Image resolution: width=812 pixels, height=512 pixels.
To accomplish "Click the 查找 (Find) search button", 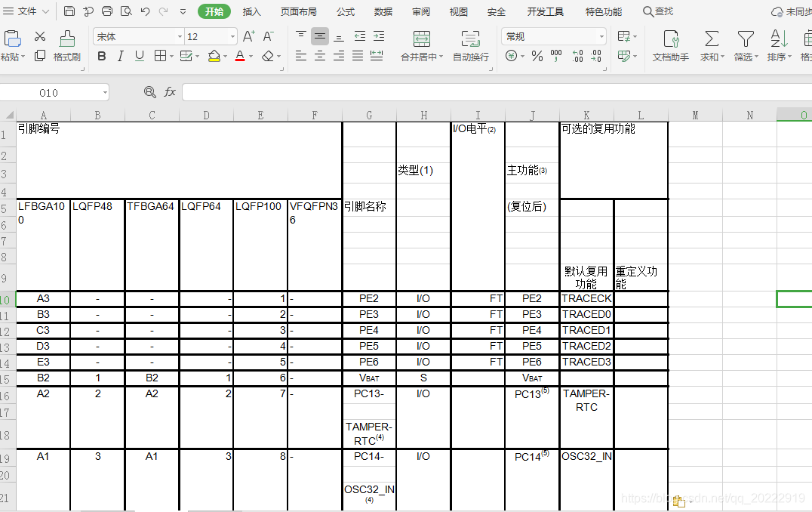I will pos(657,12).
